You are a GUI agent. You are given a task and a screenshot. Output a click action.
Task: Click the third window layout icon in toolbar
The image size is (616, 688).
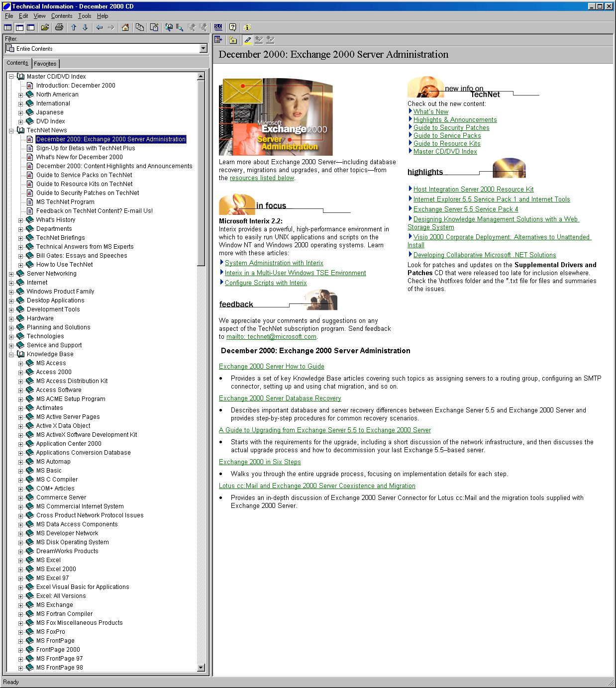31,27
